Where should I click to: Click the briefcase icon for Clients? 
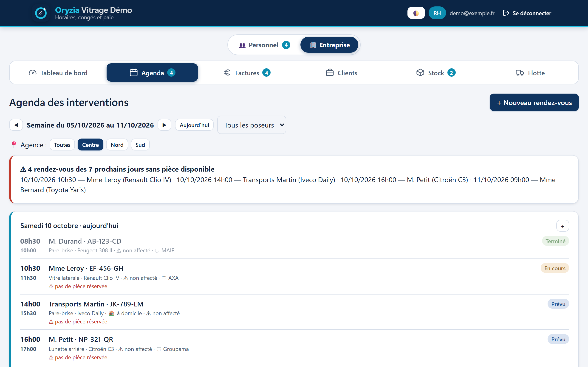[x=329, y=73]
